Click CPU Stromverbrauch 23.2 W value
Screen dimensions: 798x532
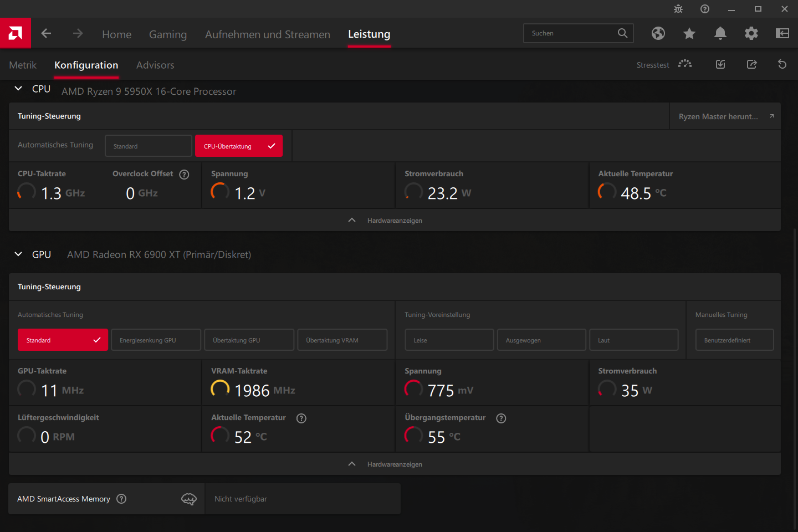[x=449, y=193]
